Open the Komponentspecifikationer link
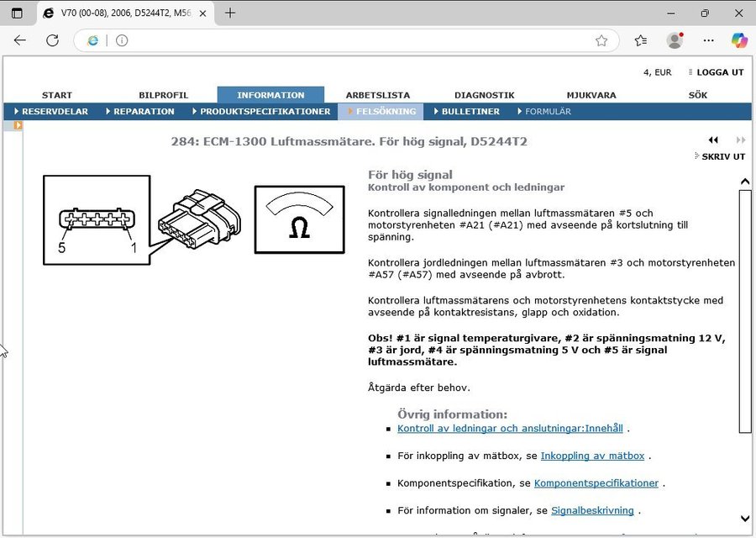This screenshot has height=538, width=756. [x=596, y=483]
